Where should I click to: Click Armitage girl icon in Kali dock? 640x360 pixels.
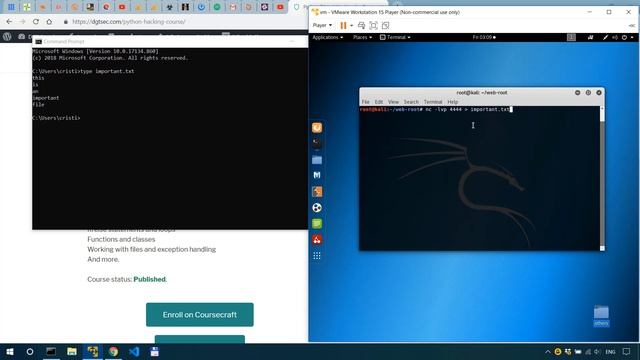tap(317, 191)
